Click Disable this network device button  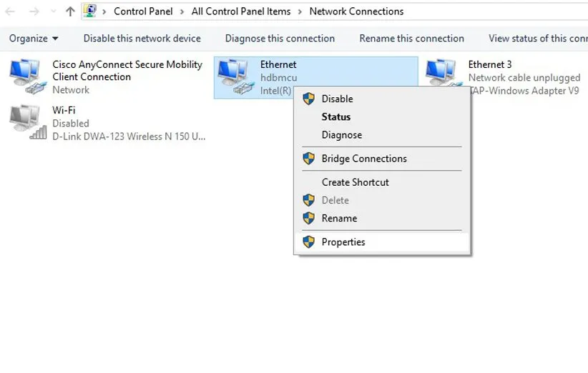click(142, 39)
